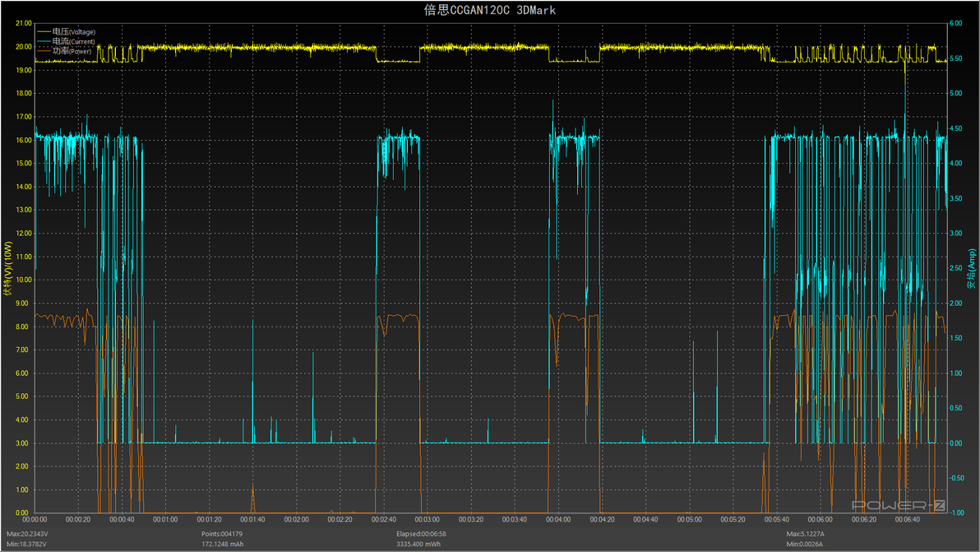Click the 00:02:40 time axis label

click(384, 519)
